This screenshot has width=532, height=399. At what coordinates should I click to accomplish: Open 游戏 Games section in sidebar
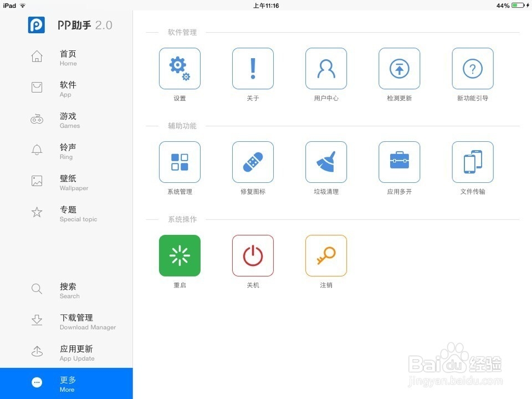tap(66, 120)
